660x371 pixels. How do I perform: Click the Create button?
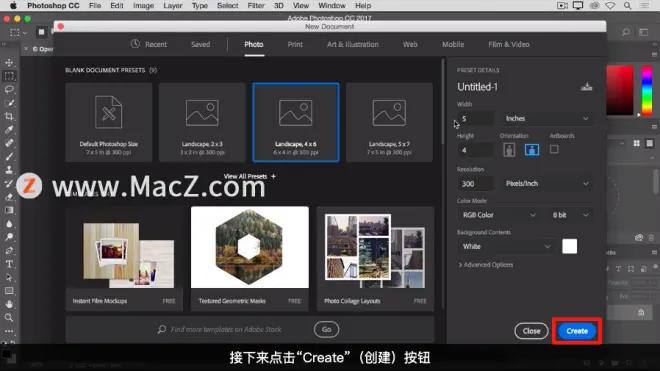coord(577,331)
